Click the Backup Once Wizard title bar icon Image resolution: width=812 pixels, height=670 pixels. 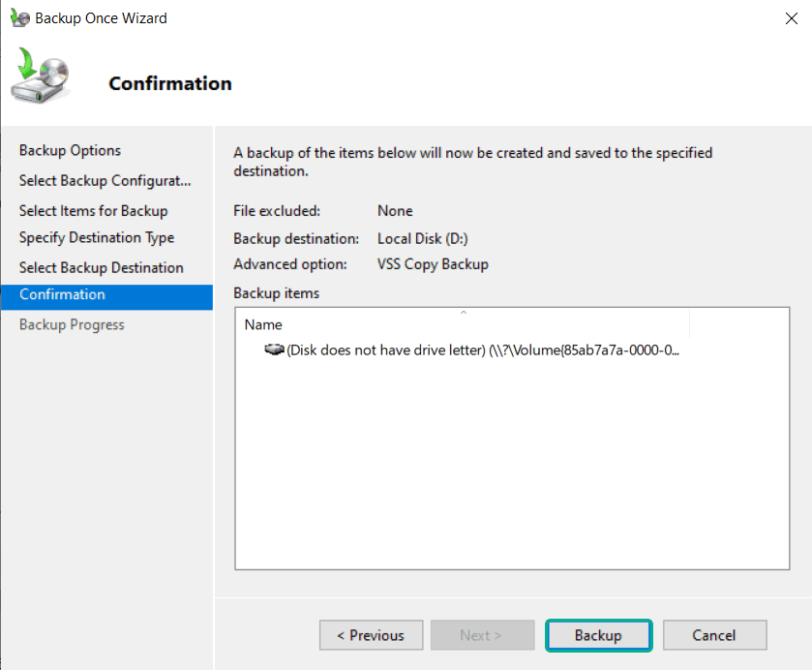tap(19, 18)
